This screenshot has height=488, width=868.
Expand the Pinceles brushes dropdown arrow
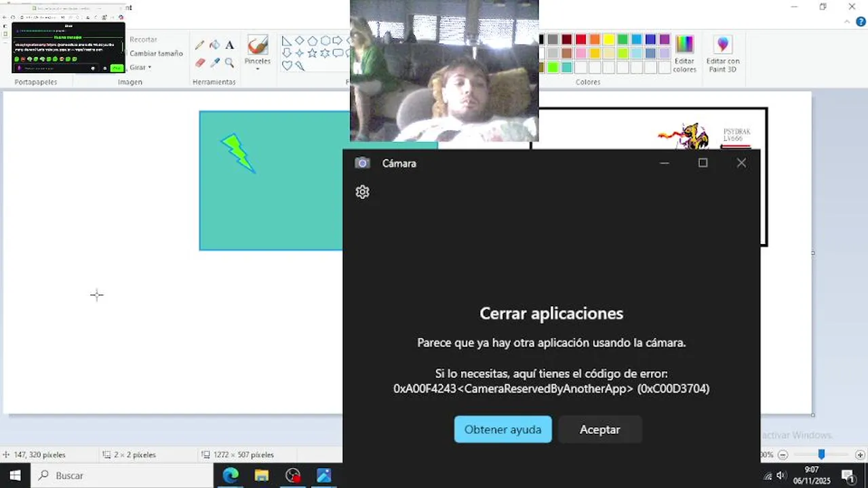pyautogui.click(x=258, y=68)
